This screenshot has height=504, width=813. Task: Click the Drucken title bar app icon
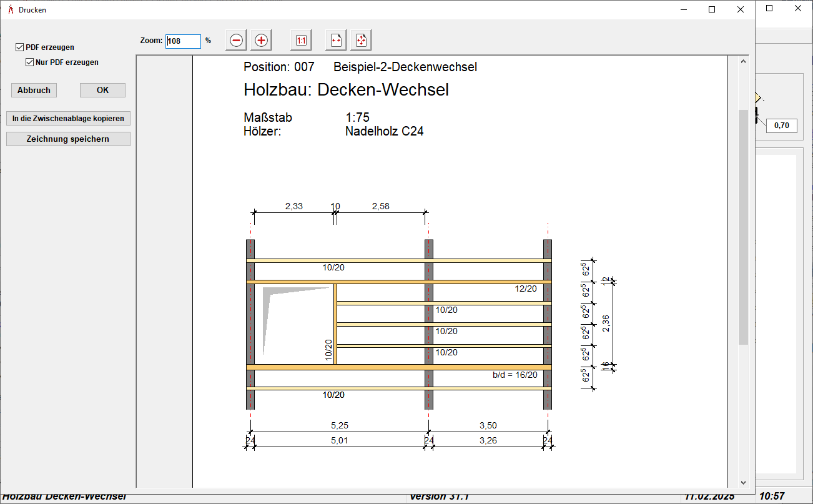click(10, 10)
